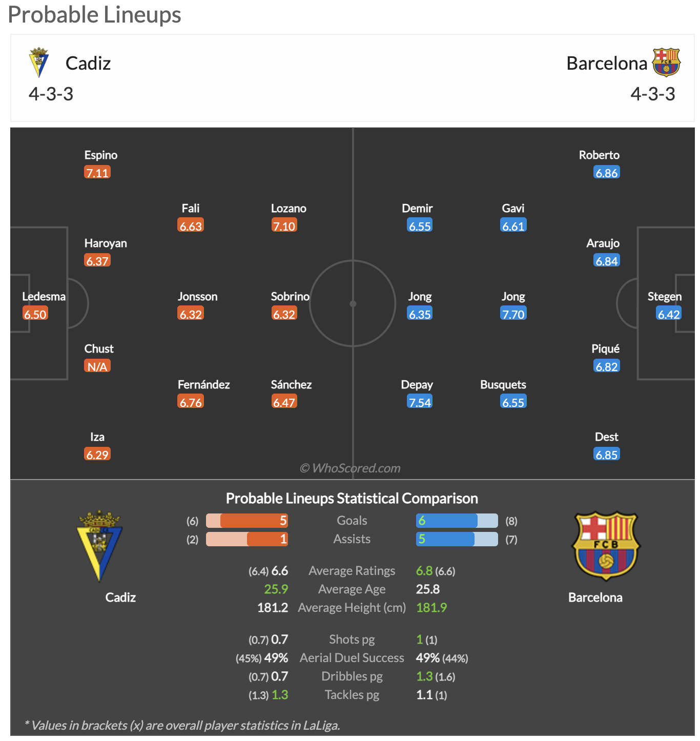Click the WhoScored.com watermark
700x741 pixels.
point(350,468)
